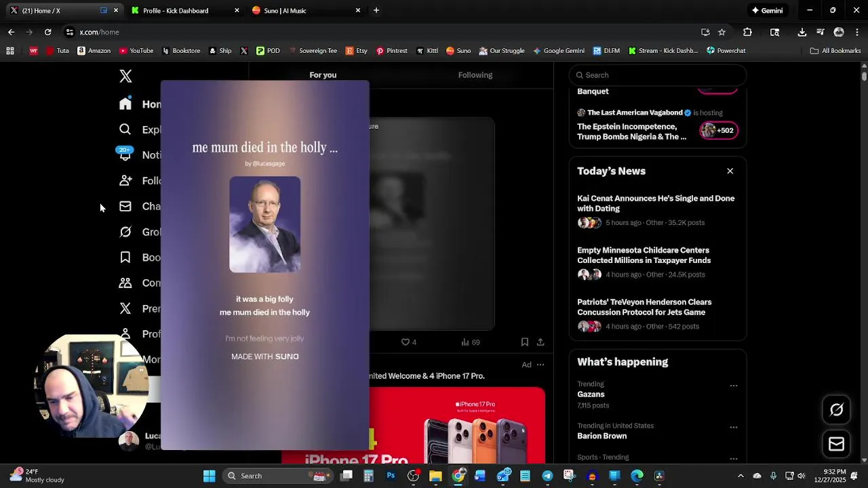Open Chrome downloads icon

pyautogui.click(x=802, y=32)
